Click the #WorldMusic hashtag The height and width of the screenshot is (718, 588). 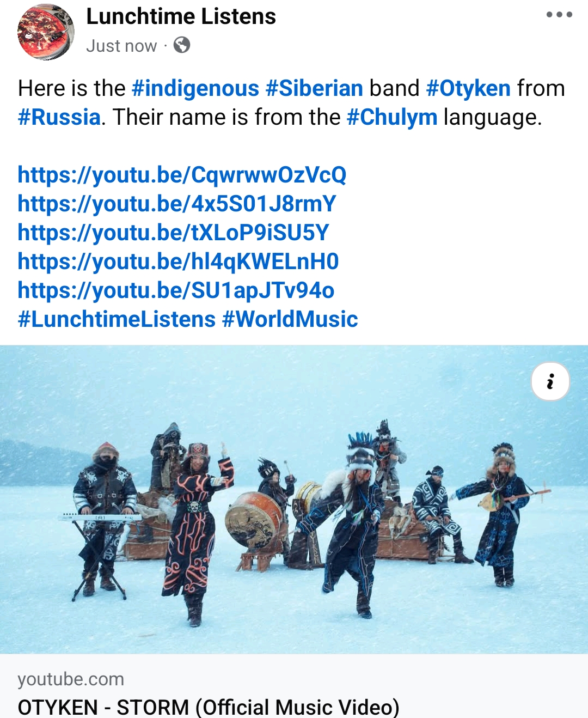tap(290, 319)
